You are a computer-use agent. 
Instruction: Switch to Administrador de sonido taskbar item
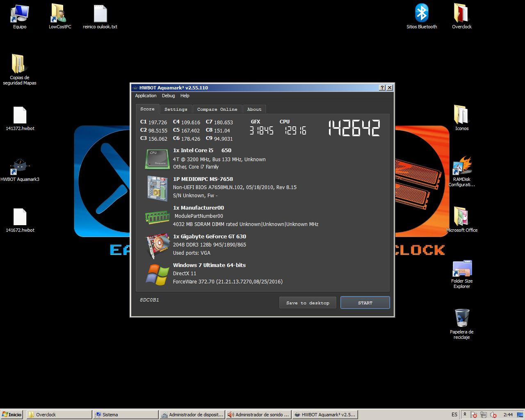pyautogui.click(x=258, y=415)
